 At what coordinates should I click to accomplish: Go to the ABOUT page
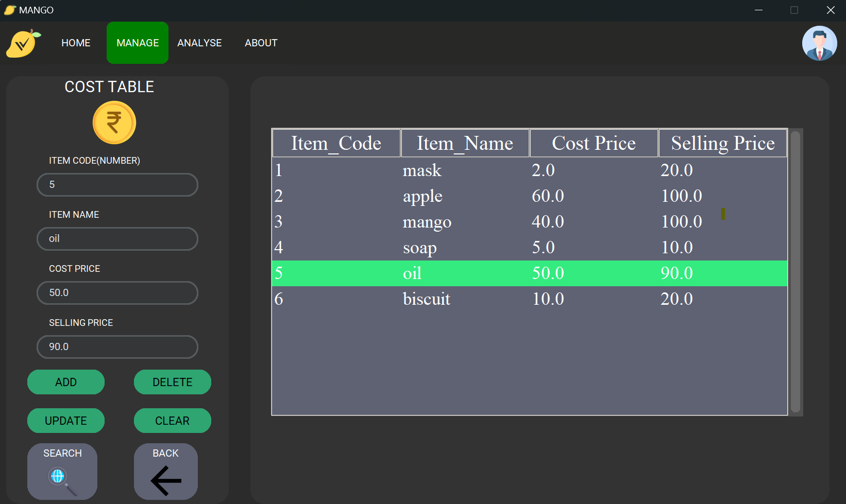click(x=261, y=43)
